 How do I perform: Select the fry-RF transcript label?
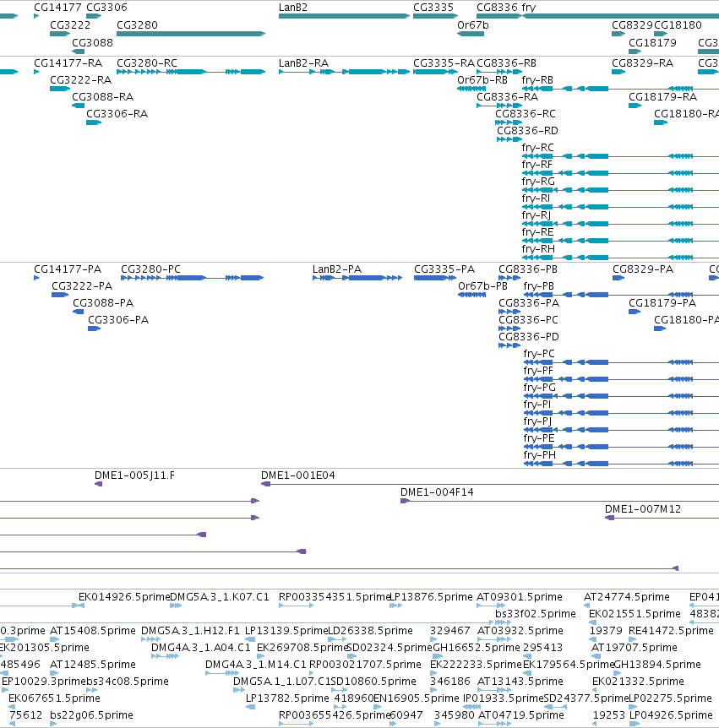pyautogui.click(x=537, y=165)
